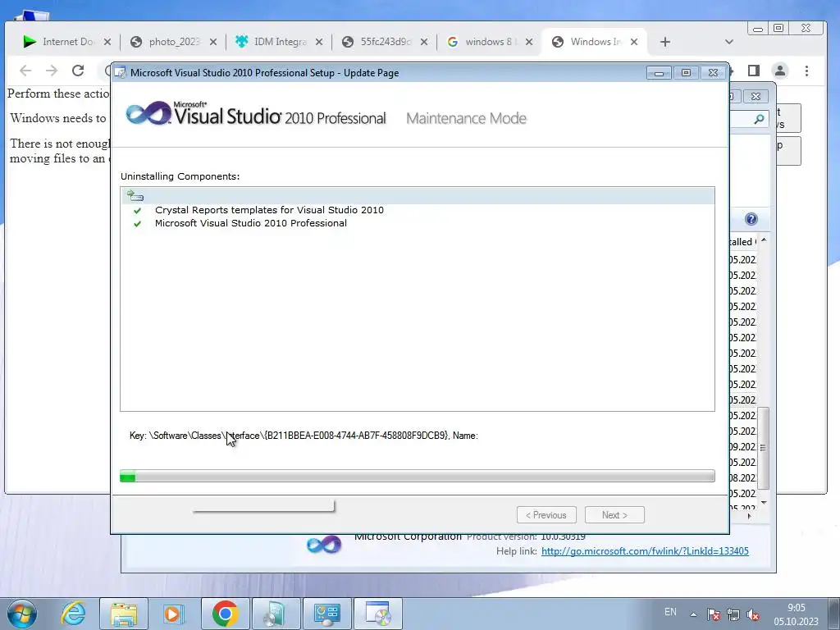
Task: Open Chrome three-dot menu
Action: 807,71
